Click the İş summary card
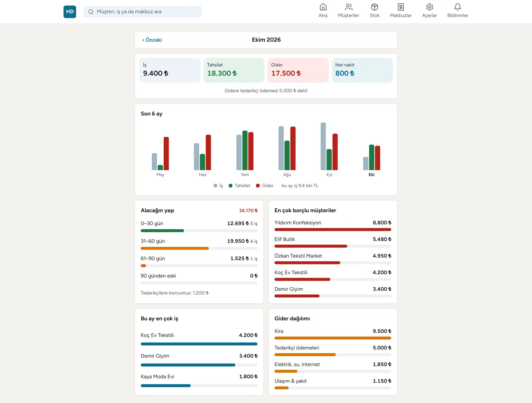Viewport: 532px width, 403px height. coord(170,70)
